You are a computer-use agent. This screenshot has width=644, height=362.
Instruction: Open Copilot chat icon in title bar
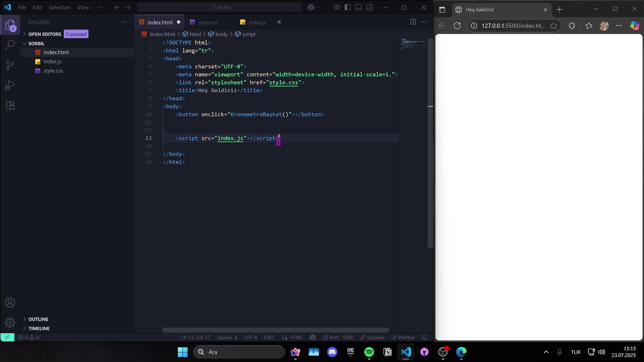(x=311, y=7)
